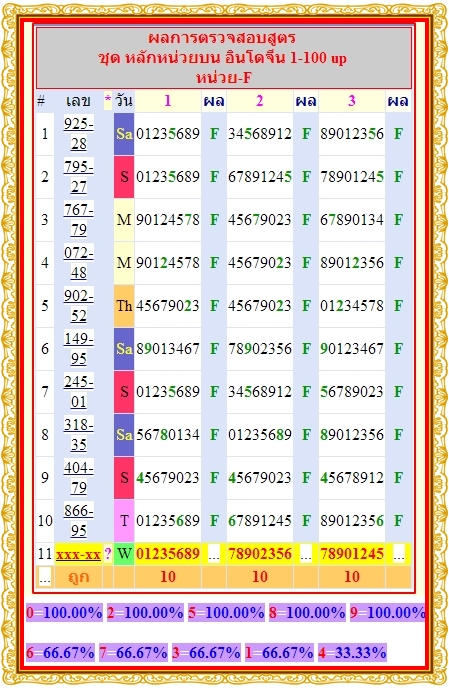Screen dimensions: 449x688
Task: Click the 0=100.00% statistic badge
Action: coord(64,613)
